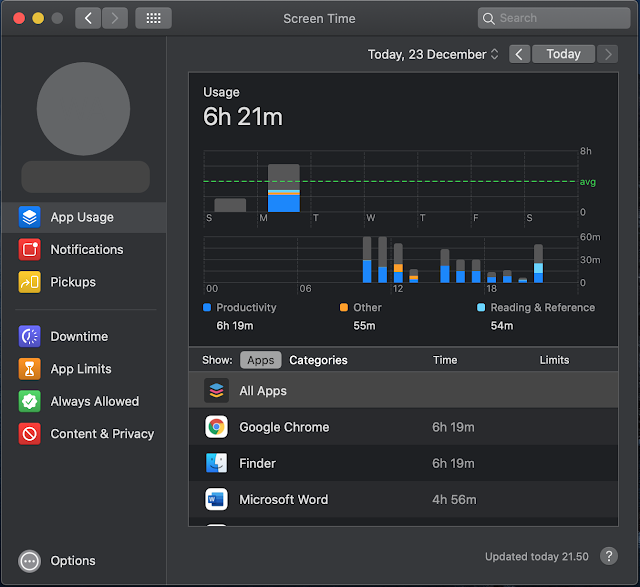Show all preferences grid button
640x587 pixels.
click(153, 18)
